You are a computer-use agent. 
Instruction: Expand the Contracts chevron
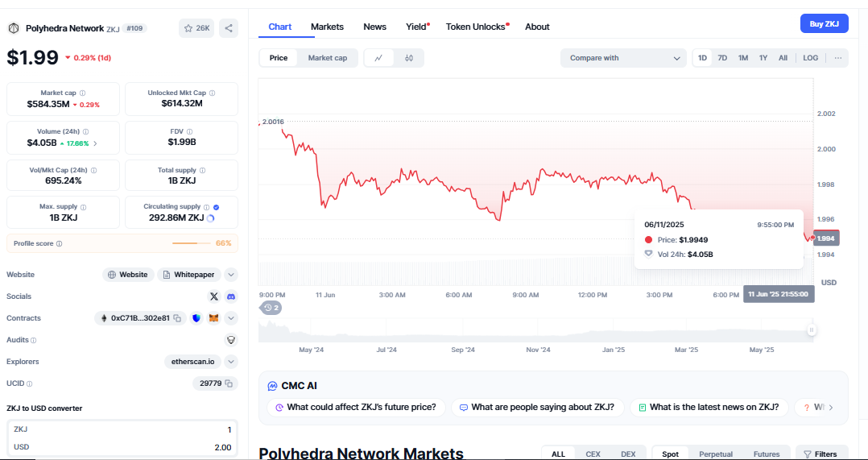pyautogui.click(x=231, y=318)
